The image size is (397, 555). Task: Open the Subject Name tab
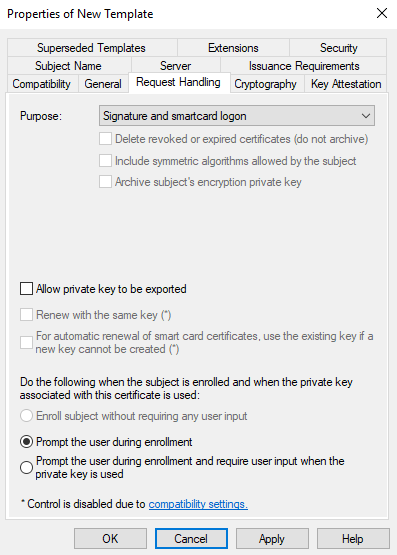tap(69, 66)
